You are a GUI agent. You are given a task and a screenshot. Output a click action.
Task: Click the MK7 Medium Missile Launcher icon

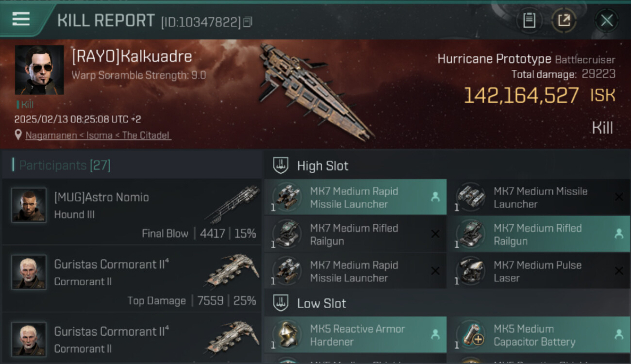pyautogui.click(x=470, y=197)
